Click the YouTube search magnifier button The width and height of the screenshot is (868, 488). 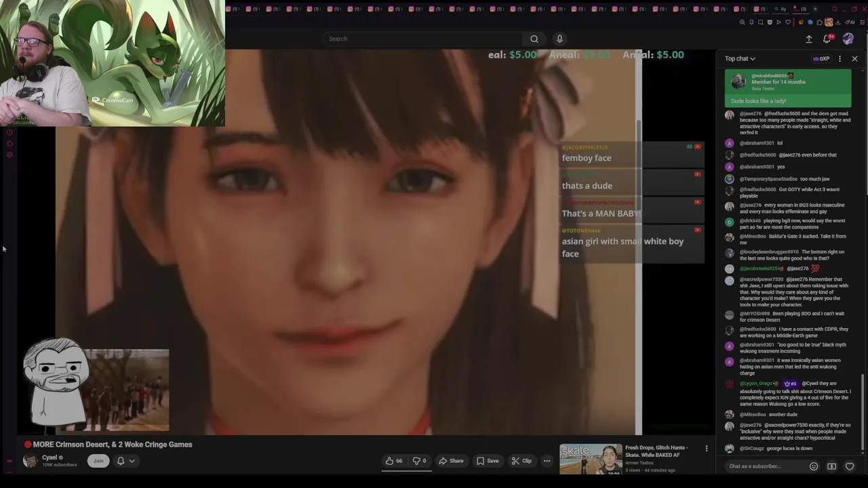[x=534, y=39]
